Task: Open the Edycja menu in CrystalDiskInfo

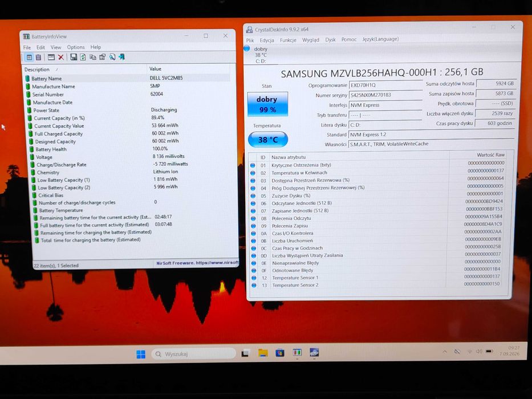Action: tap(267, 40)
